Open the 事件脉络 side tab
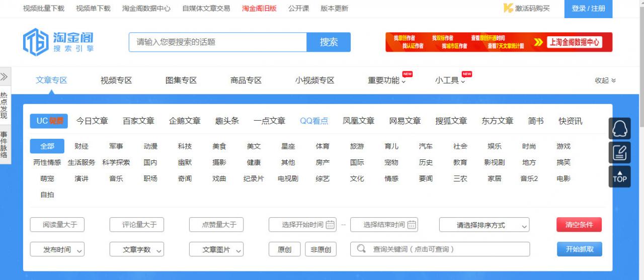This screenshot has height=280, width=644. point(4,144)
